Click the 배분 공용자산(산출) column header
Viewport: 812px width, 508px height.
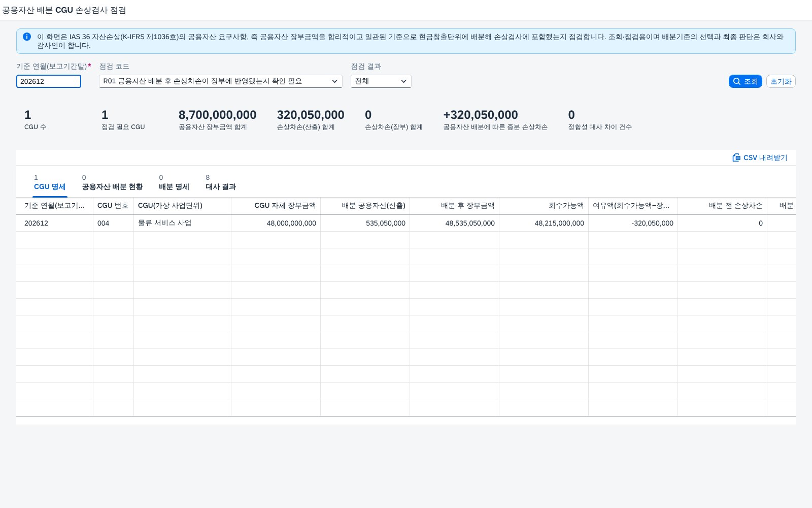pyautogui.click(x=365, y=206)
